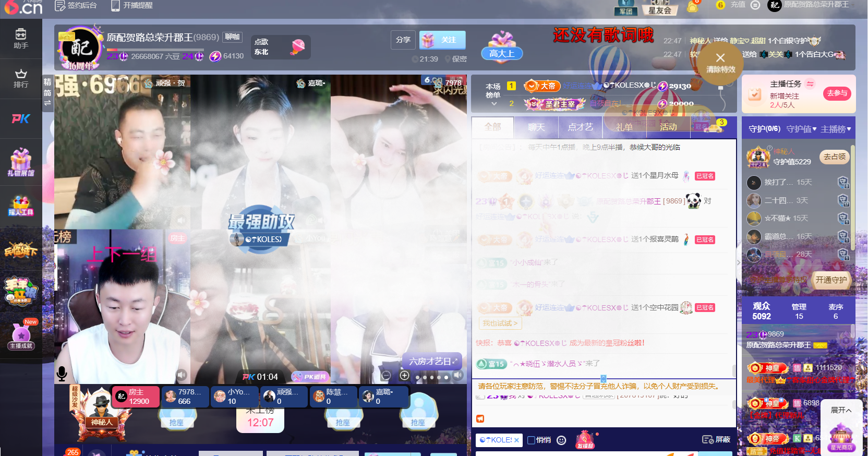Remove the KOLES chat recipient tag
The height and width of the screenshot is (456, 868).
tap(516, 440)
